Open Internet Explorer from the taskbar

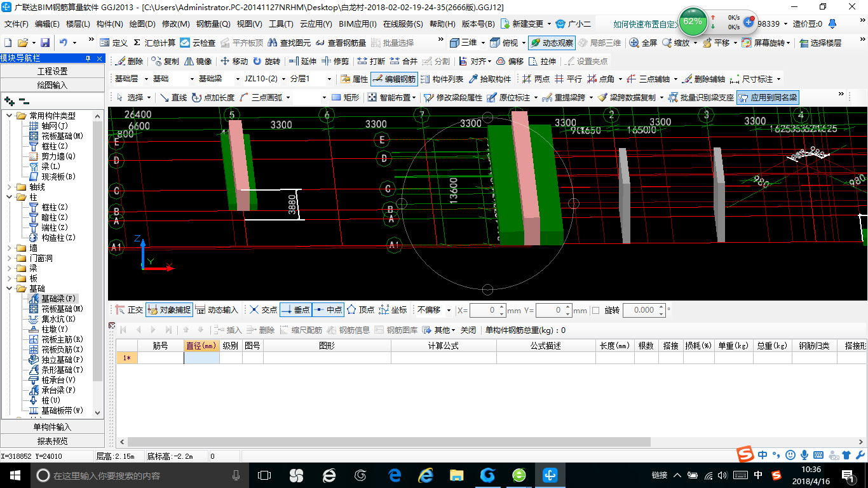click(425, 475)
